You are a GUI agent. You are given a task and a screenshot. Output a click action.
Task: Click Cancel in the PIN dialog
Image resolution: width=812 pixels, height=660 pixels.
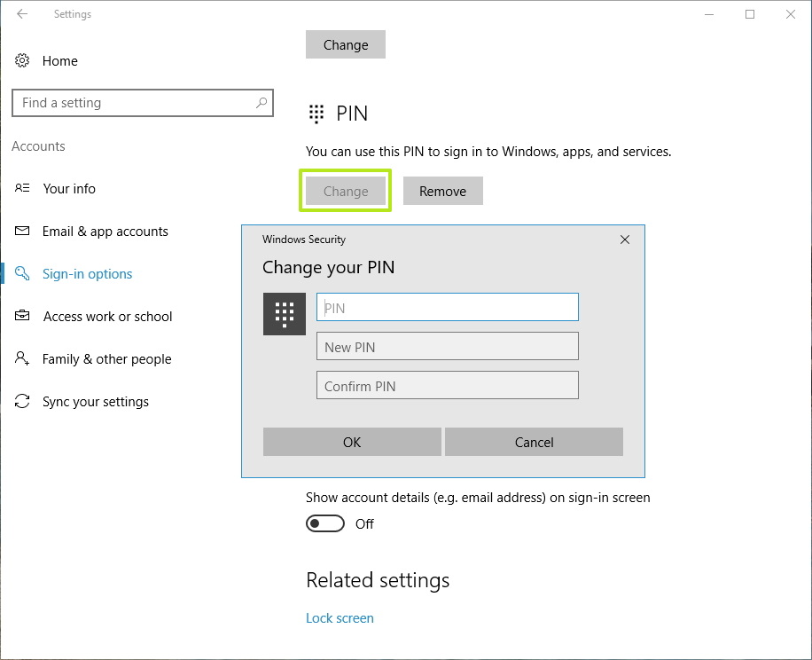click(x=534, y=442)
